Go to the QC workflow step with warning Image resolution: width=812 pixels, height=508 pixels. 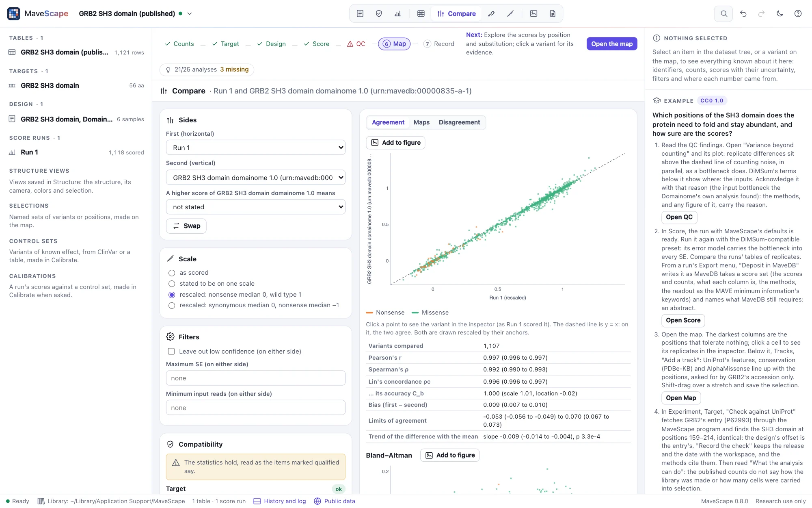[356, 44]
